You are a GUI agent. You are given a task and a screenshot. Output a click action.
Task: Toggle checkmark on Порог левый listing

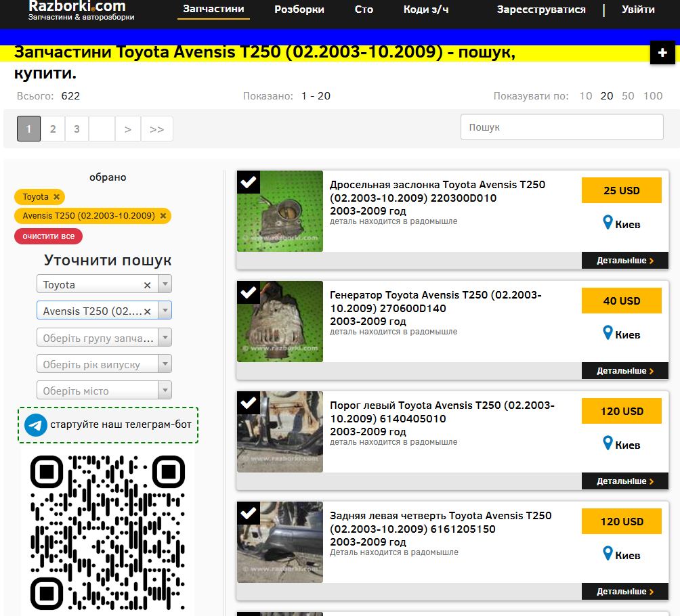tap(249, 403)
